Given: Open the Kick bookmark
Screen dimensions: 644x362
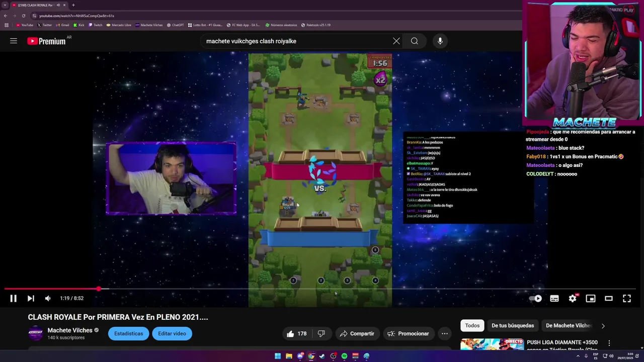Looking at the screenshot, I should pos(79,25).
